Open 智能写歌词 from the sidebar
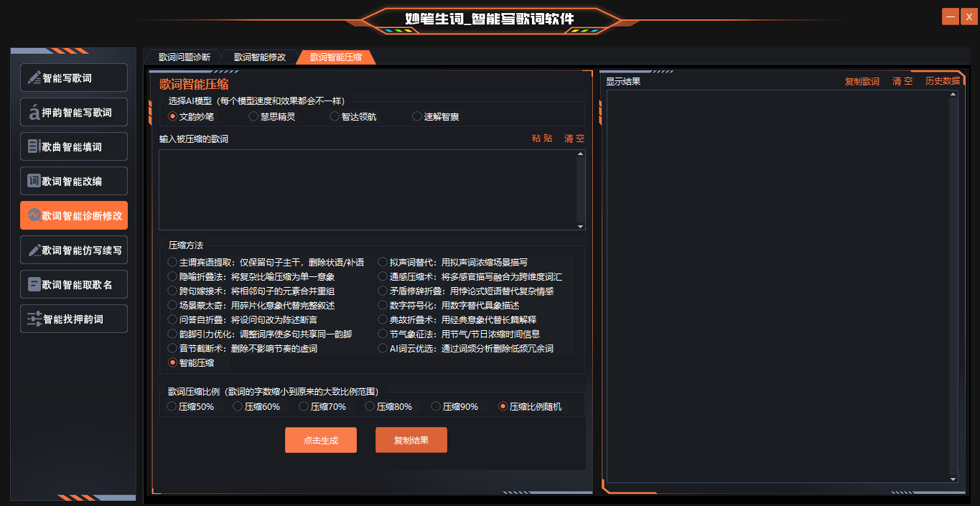 (x=74, y=78)
